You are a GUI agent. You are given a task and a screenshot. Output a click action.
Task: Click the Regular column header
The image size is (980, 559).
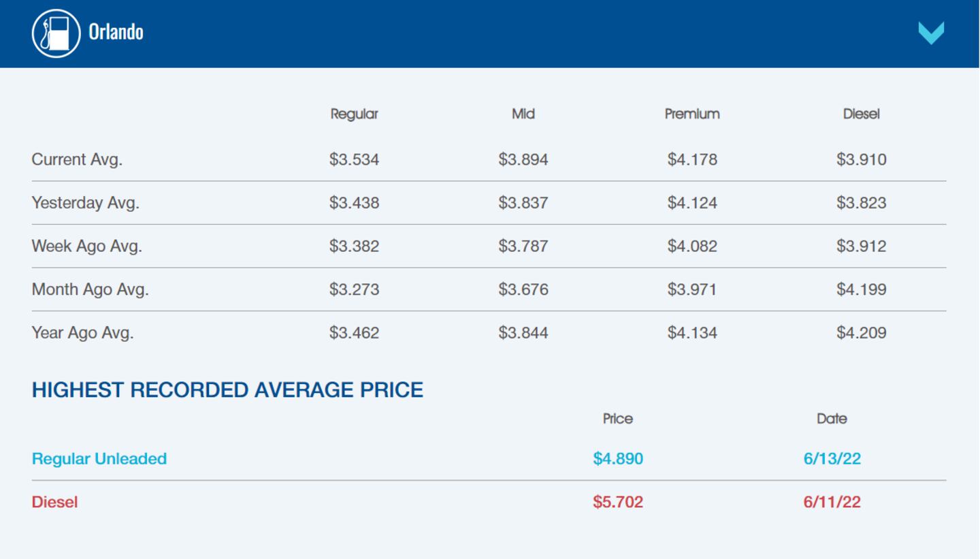tap(354, 114)
